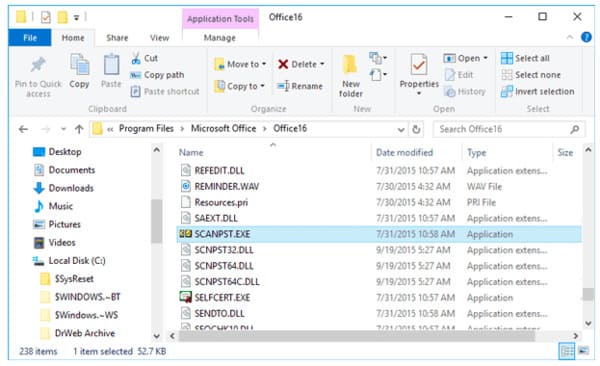Image resolution: width=600 pixels, height=366 pixels.
Task: Open the Copy to dropdown
Action: 240,86
